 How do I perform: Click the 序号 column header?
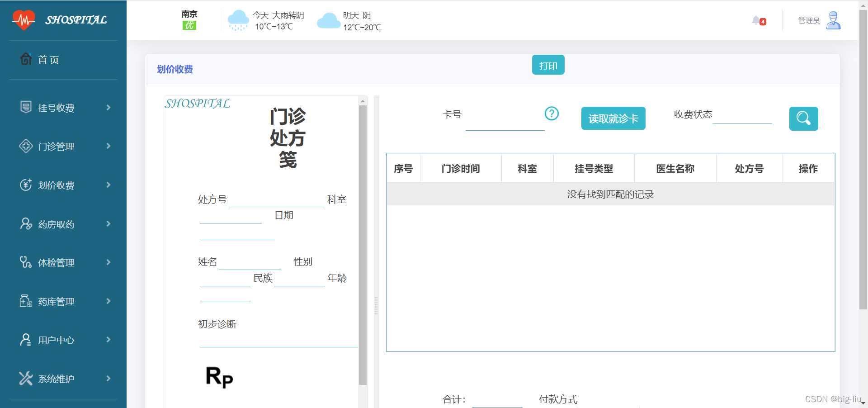(x=403, y=169)
